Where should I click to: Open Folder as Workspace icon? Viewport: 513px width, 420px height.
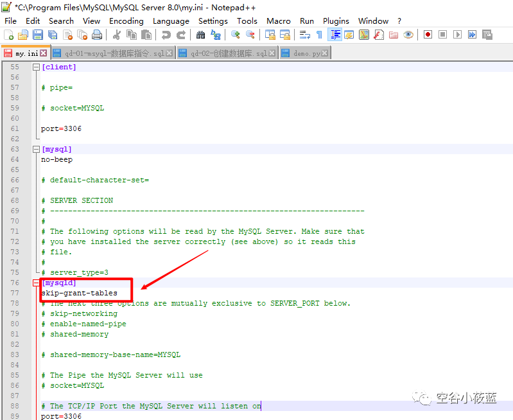pos(393,35)
